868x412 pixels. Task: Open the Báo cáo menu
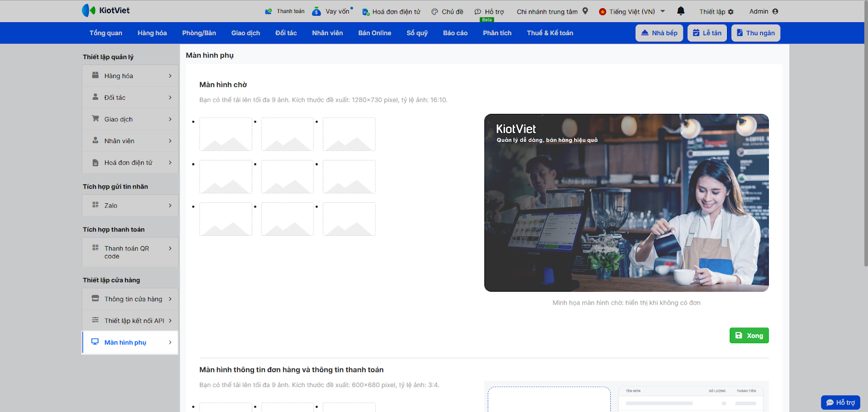point(455,33)
